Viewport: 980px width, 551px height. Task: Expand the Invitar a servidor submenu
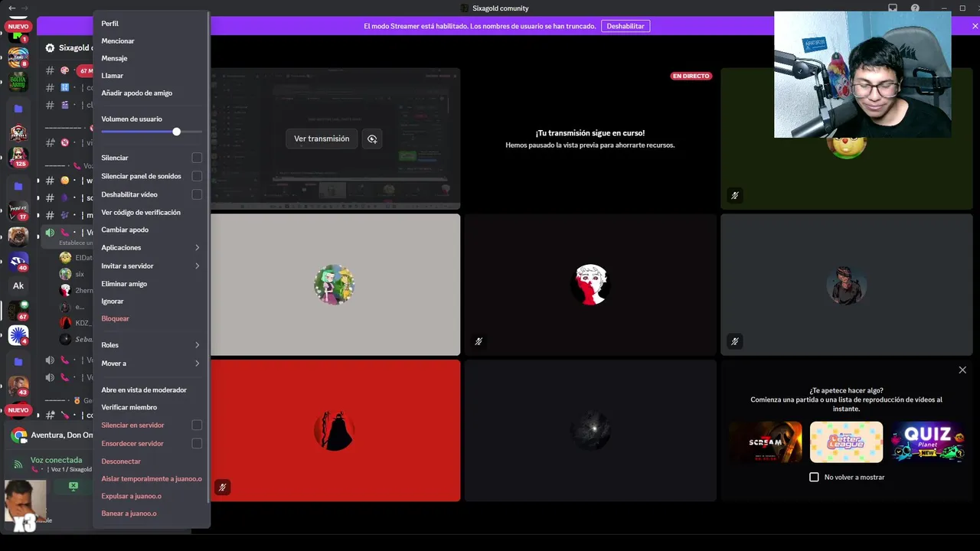(x=151, y=266)
